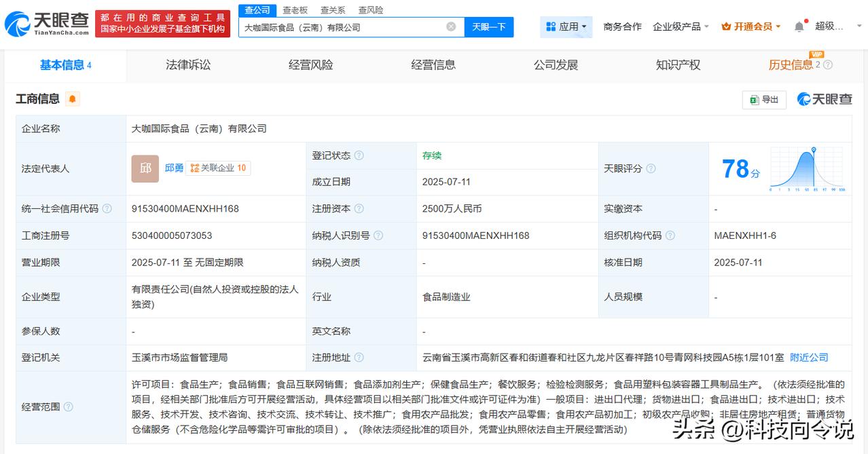The width and height of the screenshot is (868, 454).
Task: Click help icon next to 天眼评分
Action: click(651, 168)
